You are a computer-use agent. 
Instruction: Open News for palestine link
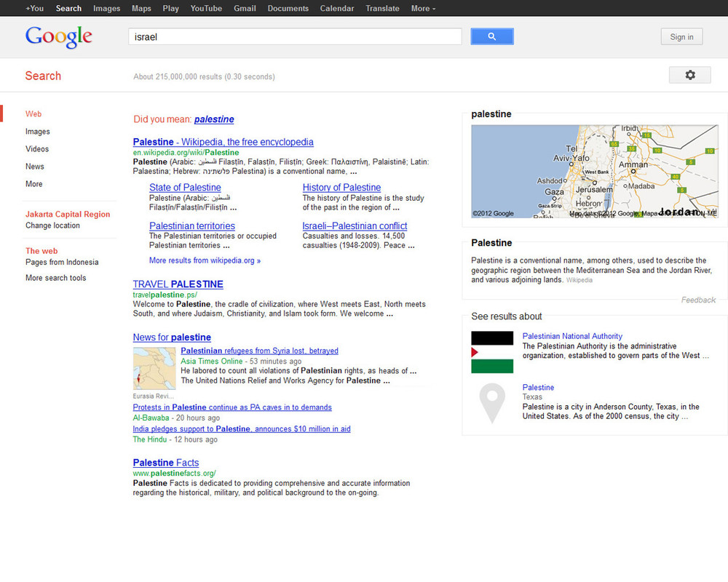[172, 338]
